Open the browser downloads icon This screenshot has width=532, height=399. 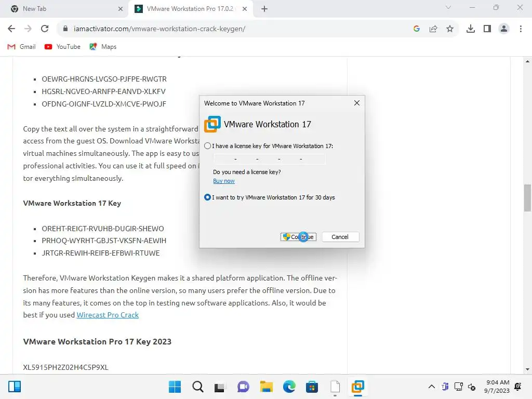tap(471, 29)
